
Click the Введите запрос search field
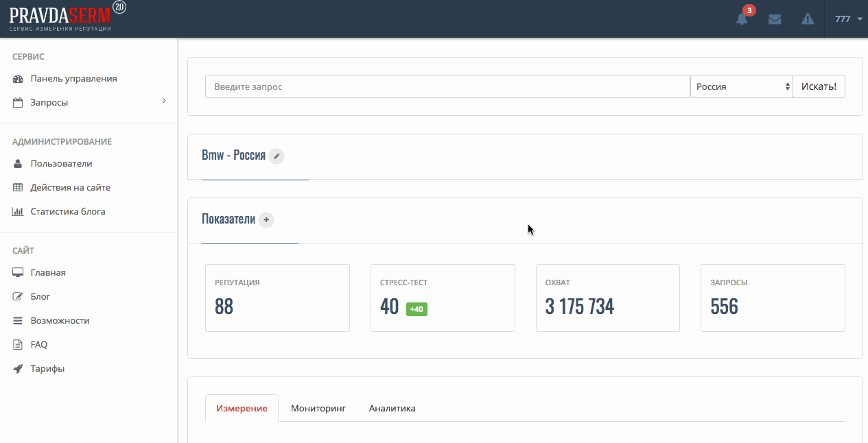pos(447,86)
